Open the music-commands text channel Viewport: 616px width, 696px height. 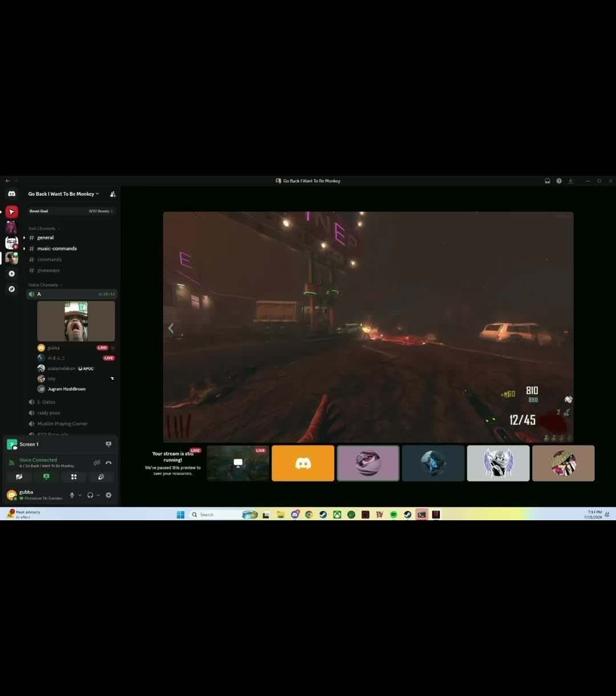72,248
